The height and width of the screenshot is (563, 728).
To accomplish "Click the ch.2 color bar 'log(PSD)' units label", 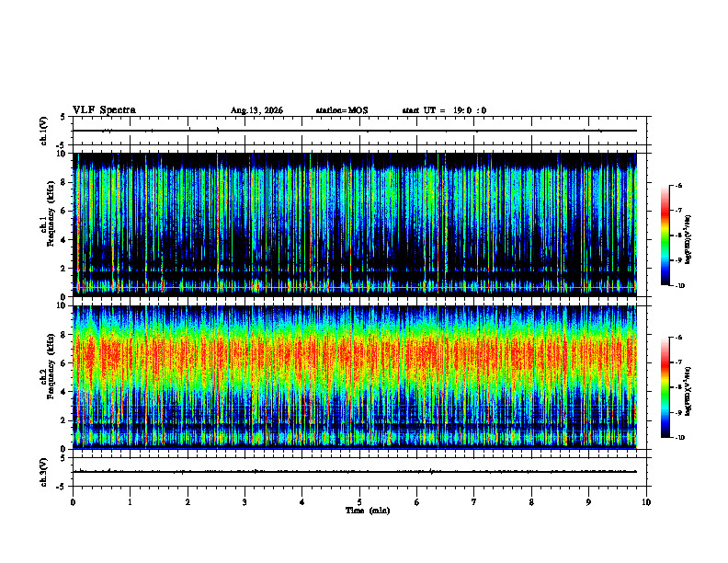I will point(688,391).
